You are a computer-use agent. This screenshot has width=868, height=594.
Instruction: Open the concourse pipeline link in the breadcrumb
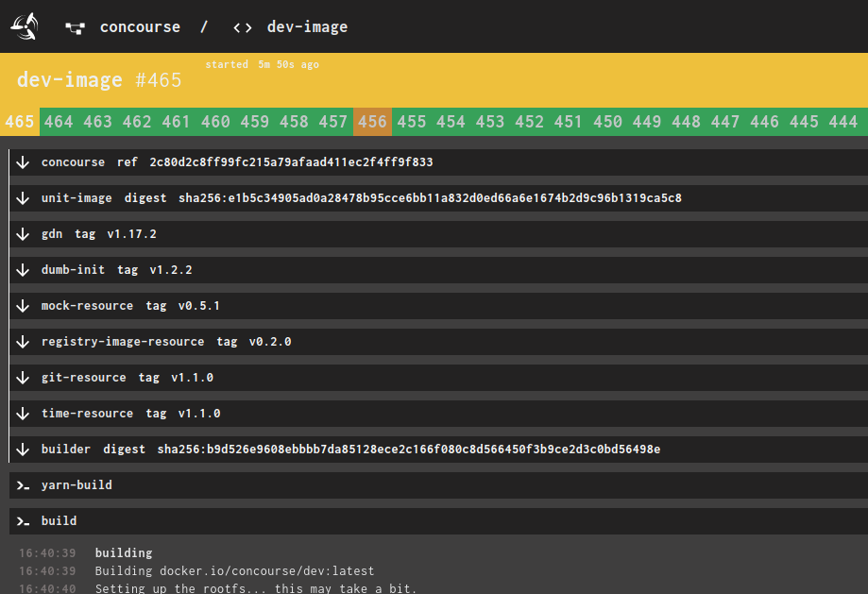coord(140,26)
